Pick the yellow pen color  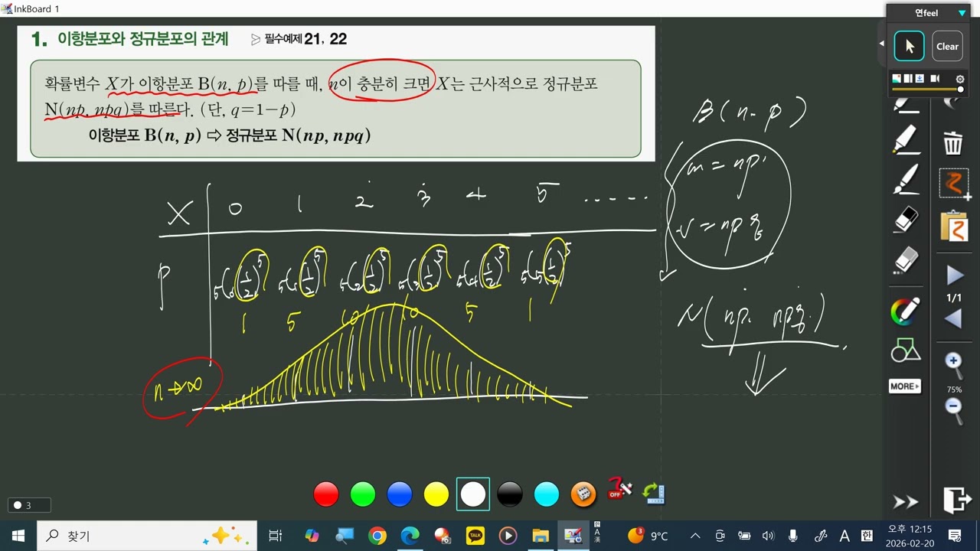click(436, 494)
